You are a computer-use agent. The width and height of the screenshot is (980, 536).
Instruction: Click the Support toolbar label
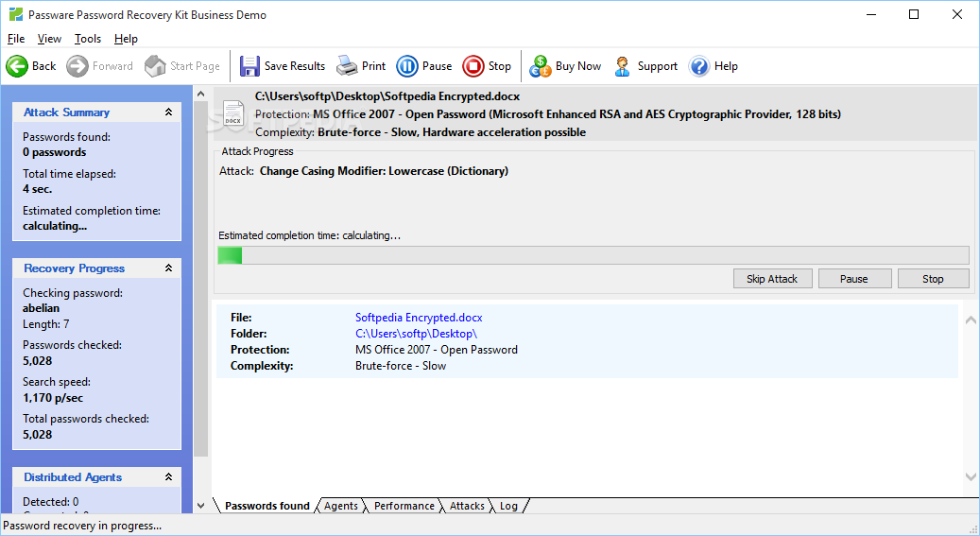click(x=657, y=65)
